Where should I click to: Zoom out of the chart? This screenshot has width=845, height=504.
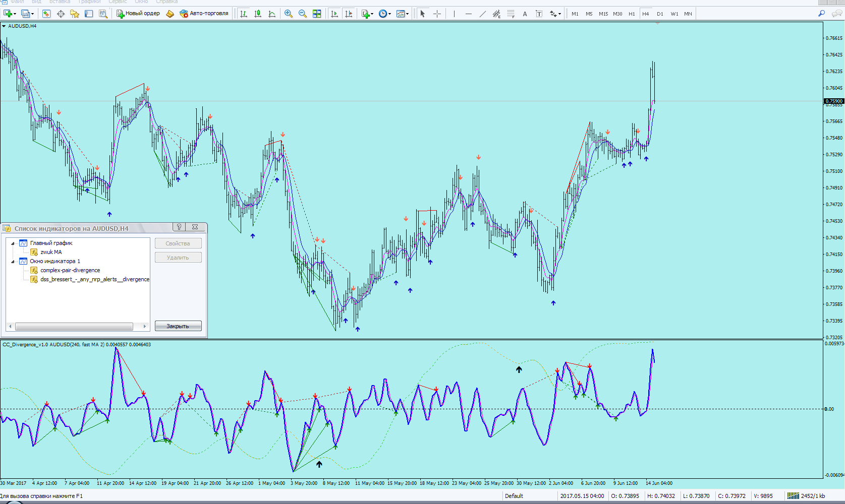tap(303, 14)
